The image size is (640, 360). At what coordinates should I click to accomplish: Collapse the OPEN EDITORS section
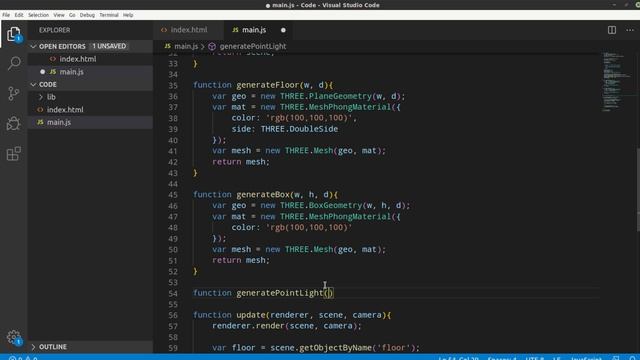pyautogui.click(x=33, y=46)
